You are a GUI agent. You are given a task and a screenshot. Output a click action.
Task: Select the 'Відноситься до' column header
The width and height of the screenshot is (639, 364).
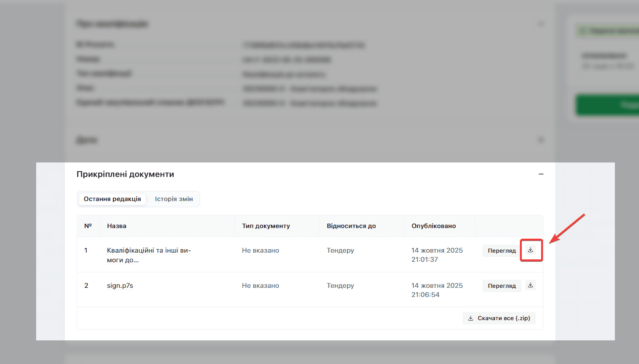point(351,226)
